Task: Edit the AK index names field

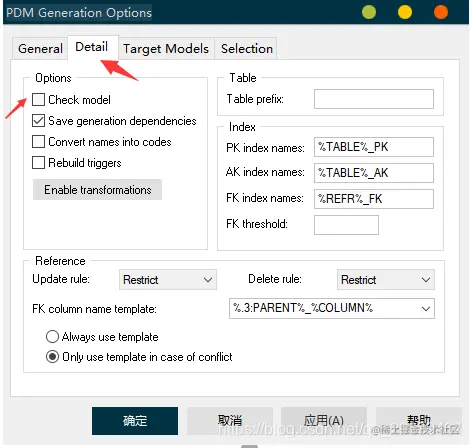Action: (x=374, y=173)
